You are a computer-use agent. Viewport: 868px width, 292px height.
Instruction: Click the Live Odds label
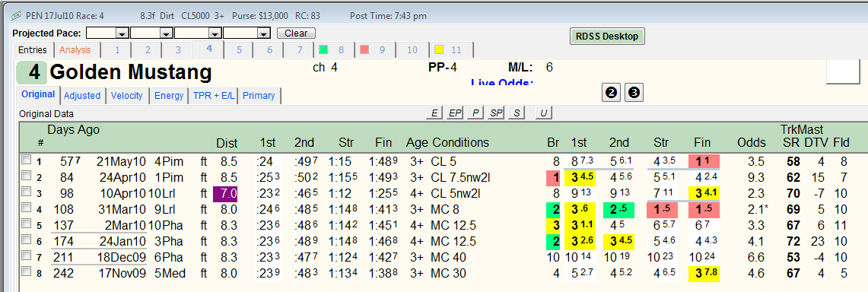(x=501, y=83)
